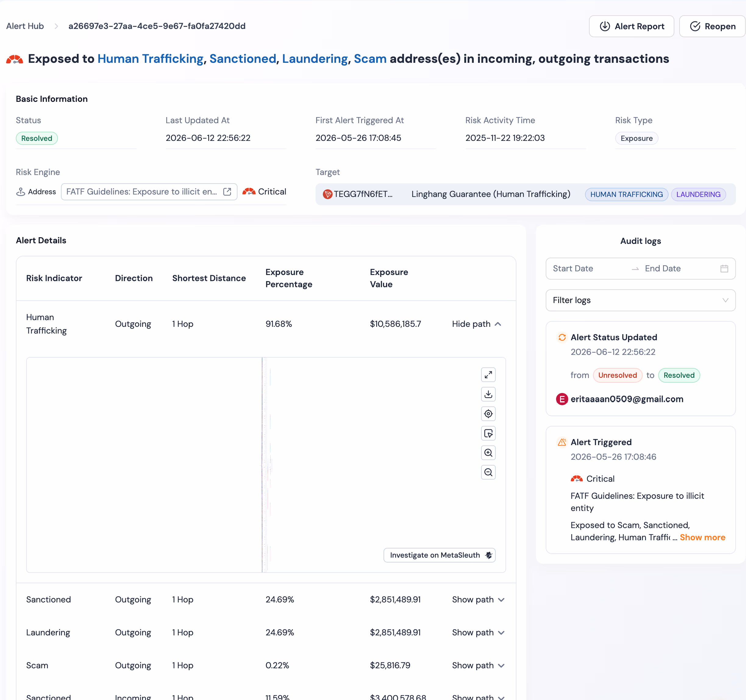Open the Scam link in title
746x700 pixels.
pos(370,59)
